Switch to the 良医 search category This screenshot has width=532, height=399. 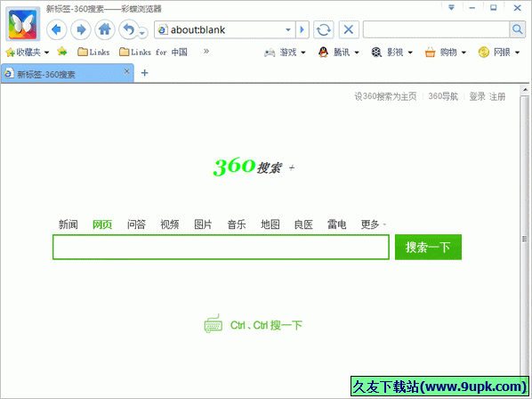pos(303,224)
